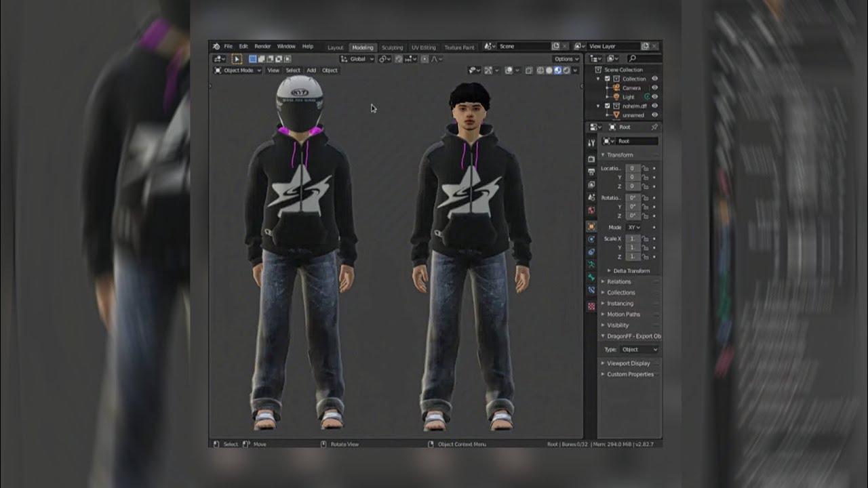This screenshot has width=868, height=488.
Task: Open the Edit menu
Action: [x=243, y=47]
